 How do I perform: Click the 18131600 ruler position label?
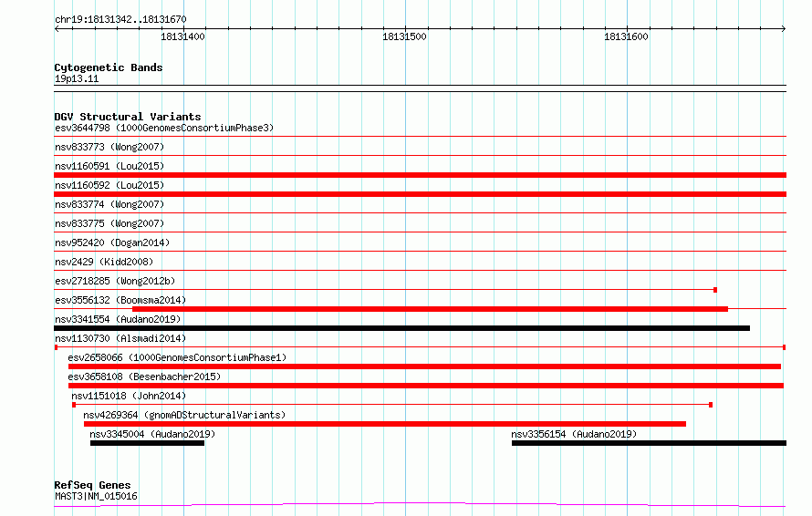pos(626,36)
